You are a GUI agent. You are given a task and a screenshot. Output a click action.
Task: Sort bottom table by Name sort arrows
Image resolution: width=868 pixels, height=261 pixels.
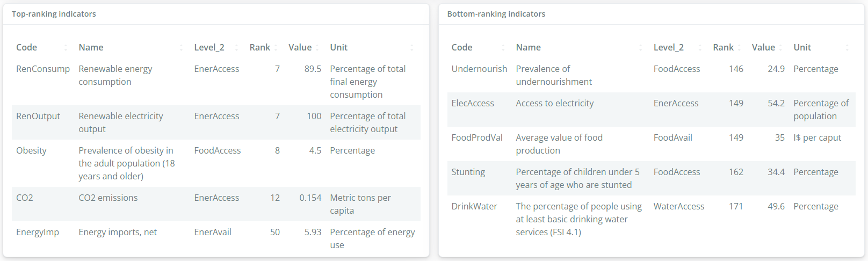click(x=640, y=48)
